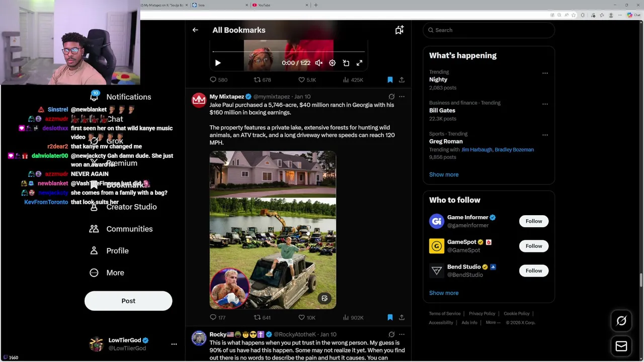Share the 425K-view video post
The width and height of the screenshot is (644, 362).
pos(401,80)
